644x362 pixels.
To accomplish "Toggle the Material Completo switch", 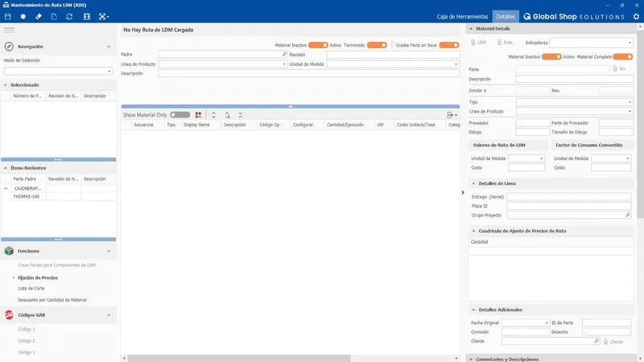I will (623, 56).
